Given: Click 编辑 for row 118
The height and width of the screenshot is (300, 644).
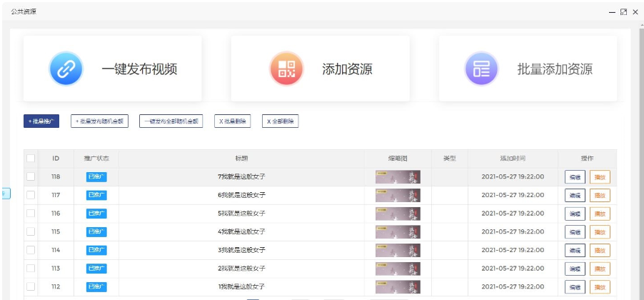Looking at the screenshot, I should pos(575,177).
